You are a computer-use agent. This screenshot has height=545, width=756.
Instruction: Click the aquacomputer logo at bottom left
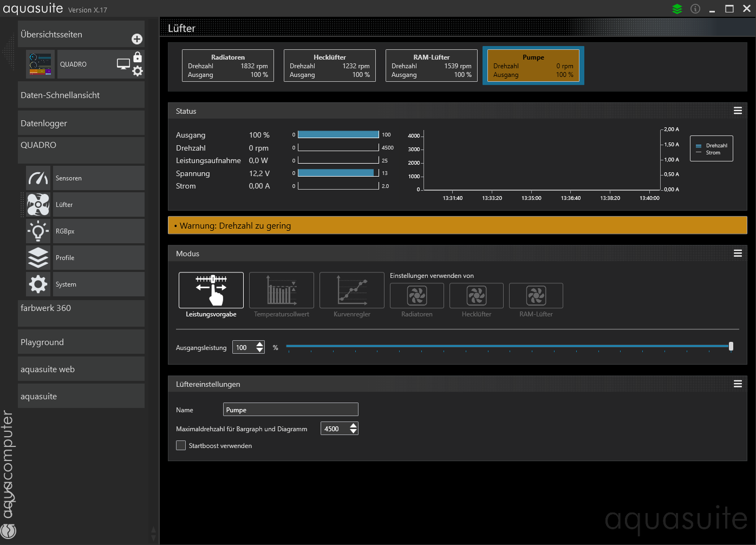9,531
